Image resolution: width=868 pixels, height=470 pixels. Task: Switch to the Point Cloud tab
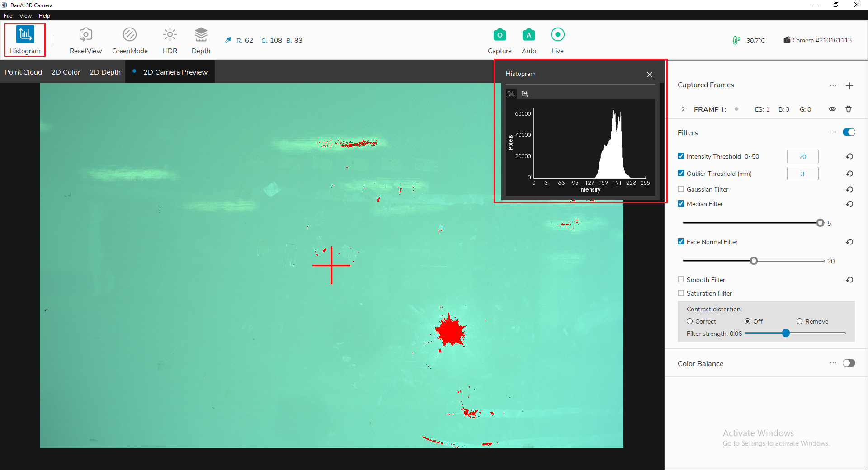(23, 72)
